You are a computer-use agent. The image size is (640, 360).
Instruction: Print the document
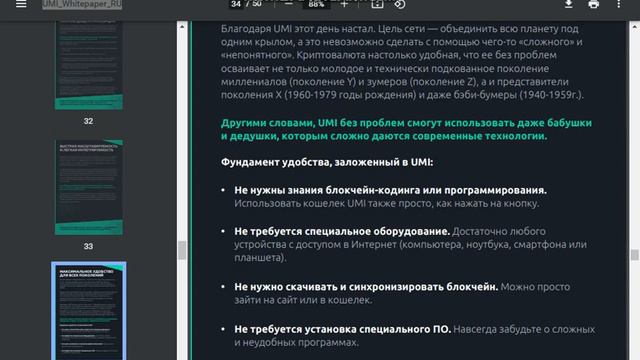593,4
